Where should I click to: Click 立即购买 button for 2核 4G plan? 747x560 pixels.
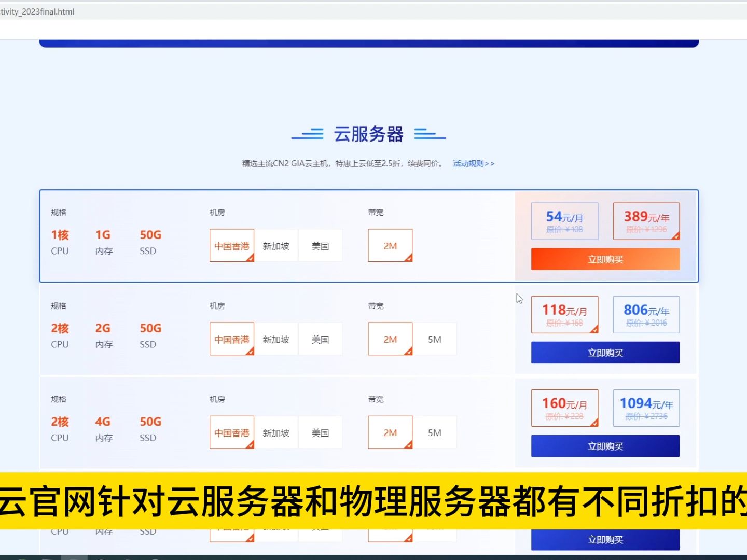pos(605,446)
